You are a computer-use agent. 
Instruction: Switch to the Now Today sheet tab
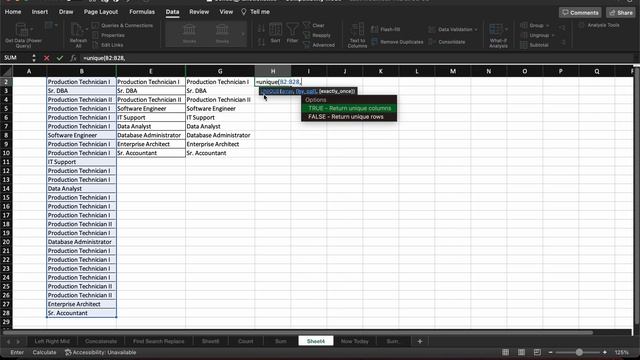[354, 341]
